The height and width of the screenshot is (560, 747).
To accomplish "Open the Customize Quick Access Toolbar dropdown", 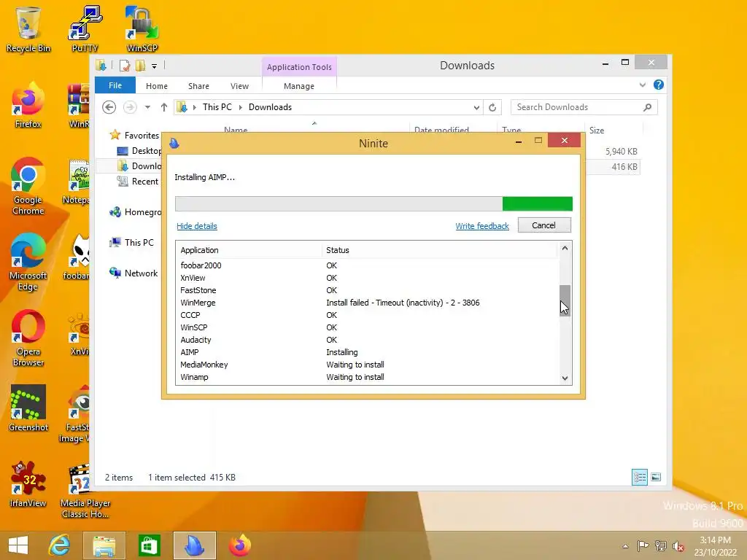I will tap(155, 66).
